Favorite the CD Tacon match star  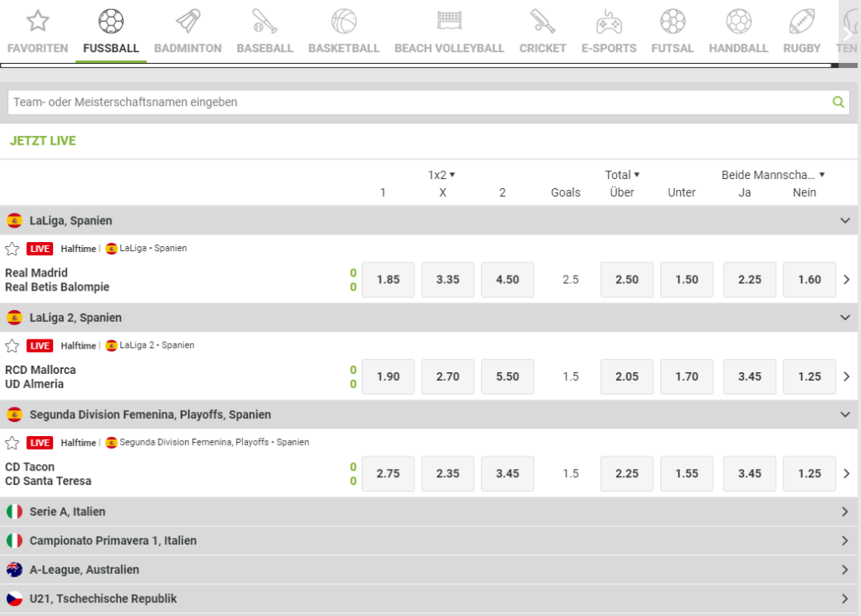(12, 443)
